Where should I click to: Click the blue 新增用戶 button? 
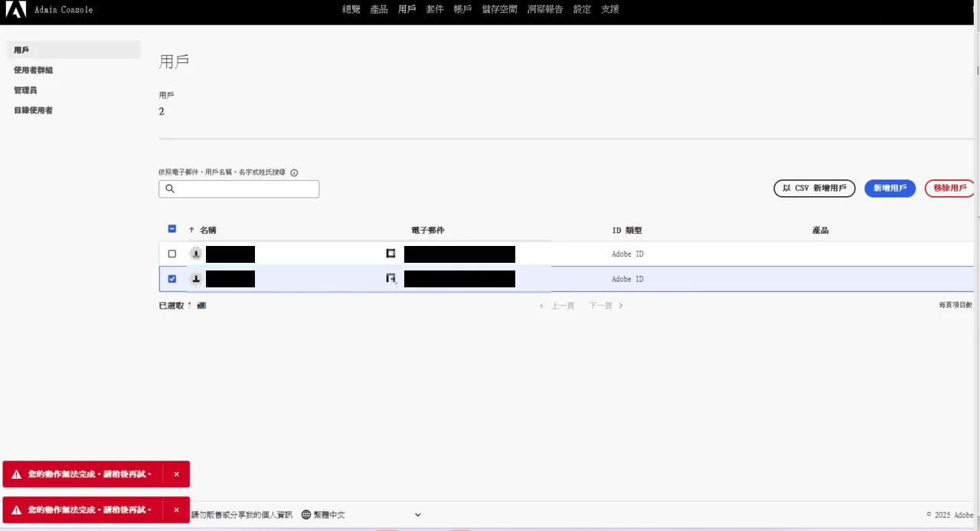(x=890, y=188)
